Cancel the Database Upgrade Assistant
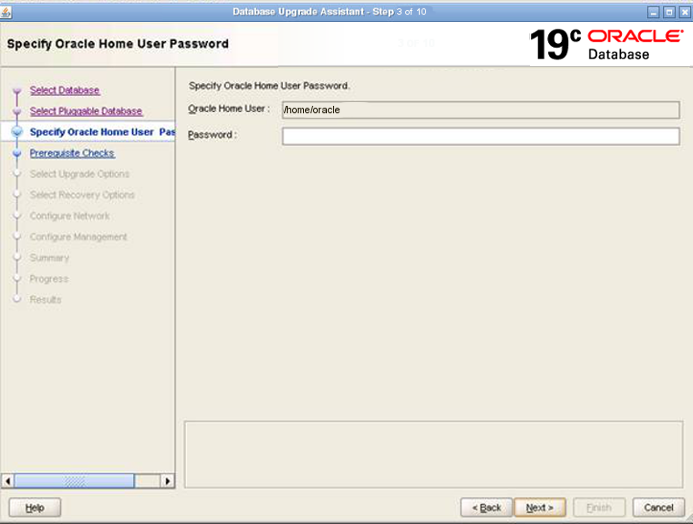 point(658,508)
